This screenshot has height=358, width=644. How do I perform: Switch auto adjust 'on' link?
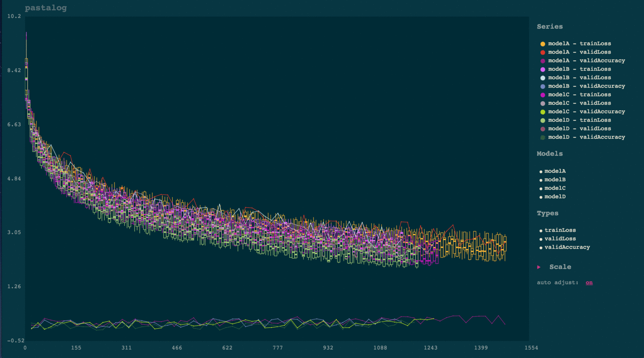589,282
